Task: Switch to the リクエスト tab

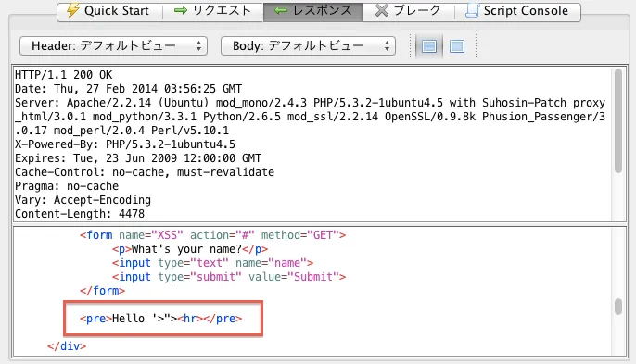Action: pos(212,11)
